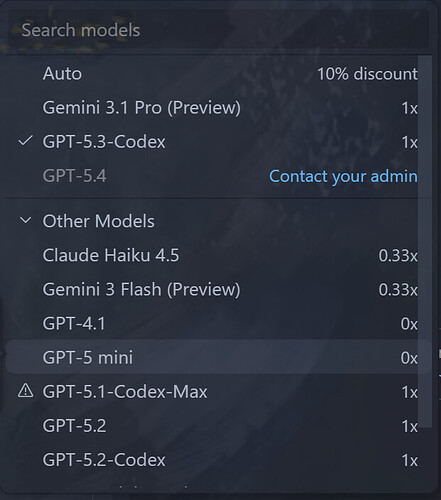Viewport: 441px width, 500px height.
Task: Choose Gemini 3.1 Pro (Preview)
Action: (x=218, y=108)
